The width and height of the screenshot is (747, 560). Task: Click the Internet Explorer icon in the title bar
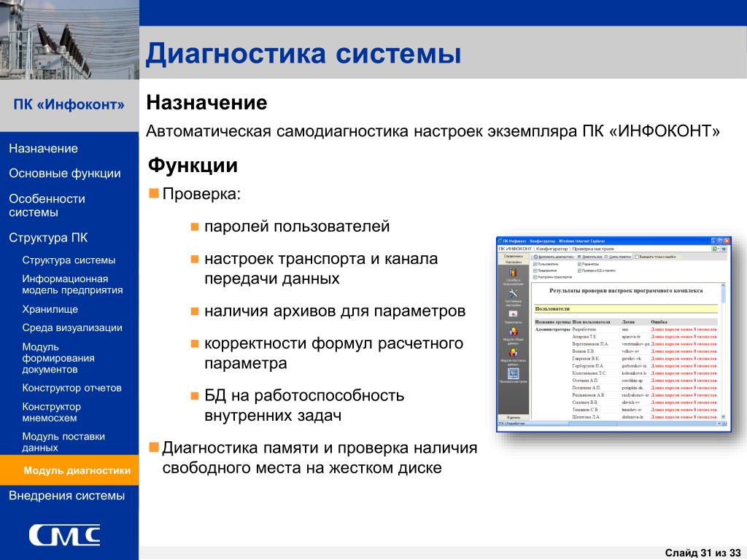(500, 241)
